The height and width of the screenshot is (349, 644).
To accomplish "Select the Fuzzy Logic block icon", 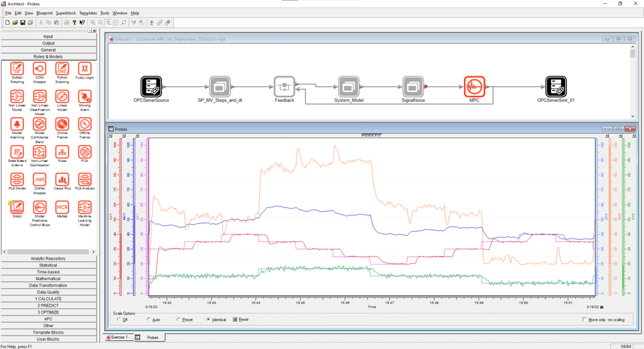I will point(84,69).
